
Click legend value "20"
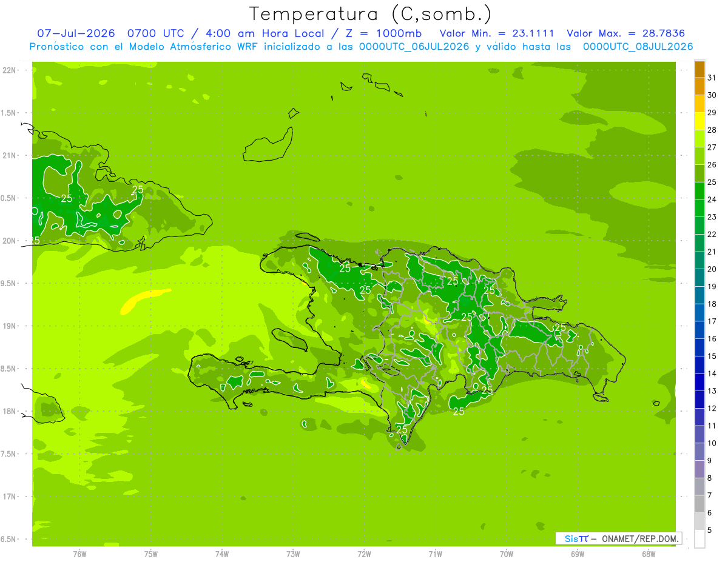[712, 269]
